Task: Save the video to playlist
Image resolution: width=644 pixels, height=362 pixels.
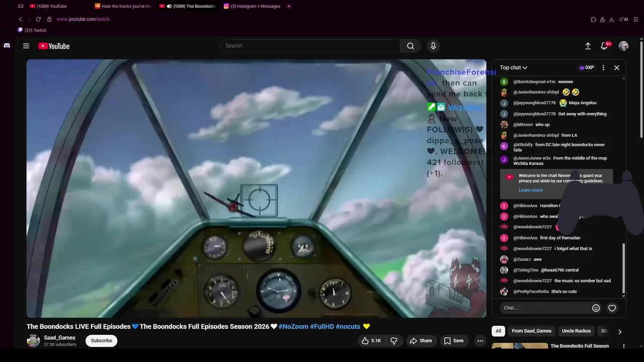Action: pyautogui.click(x=454, y=340)
